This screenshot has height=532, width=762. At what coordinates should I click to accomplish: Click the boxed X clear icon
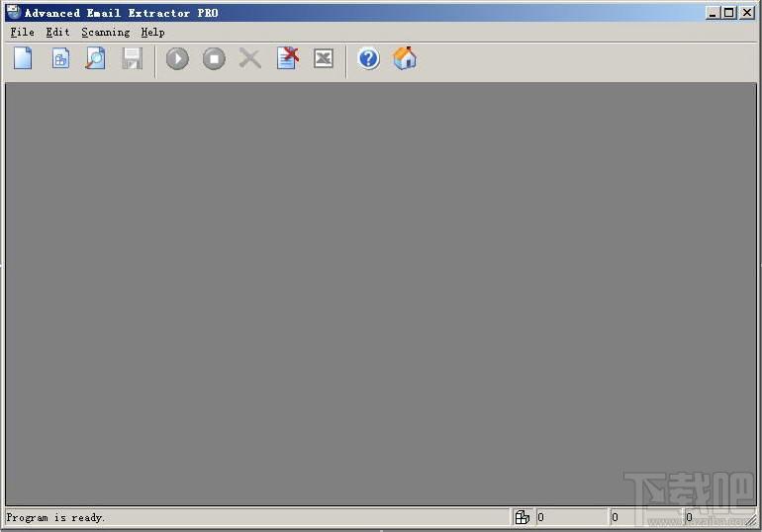click(x=324, y=58)
